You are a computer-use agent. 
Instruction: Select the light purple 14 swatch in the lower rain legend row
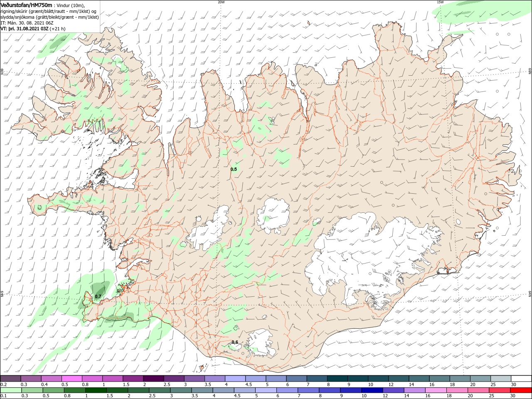coord(414,390)
